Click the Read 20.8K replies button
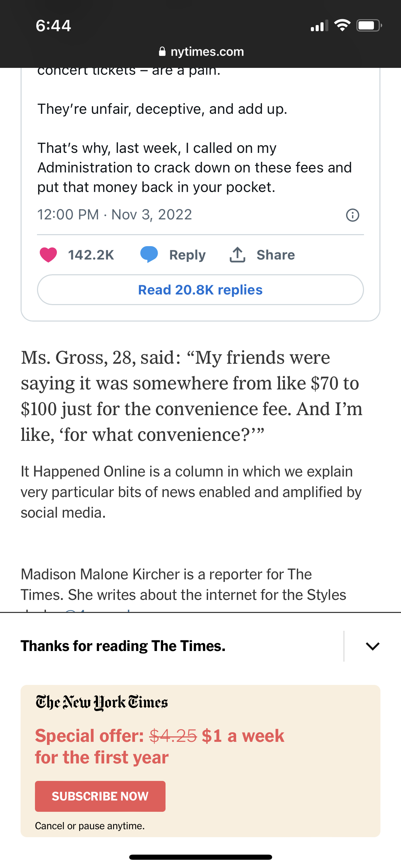The image size is (401, 868). click(200, 290)
